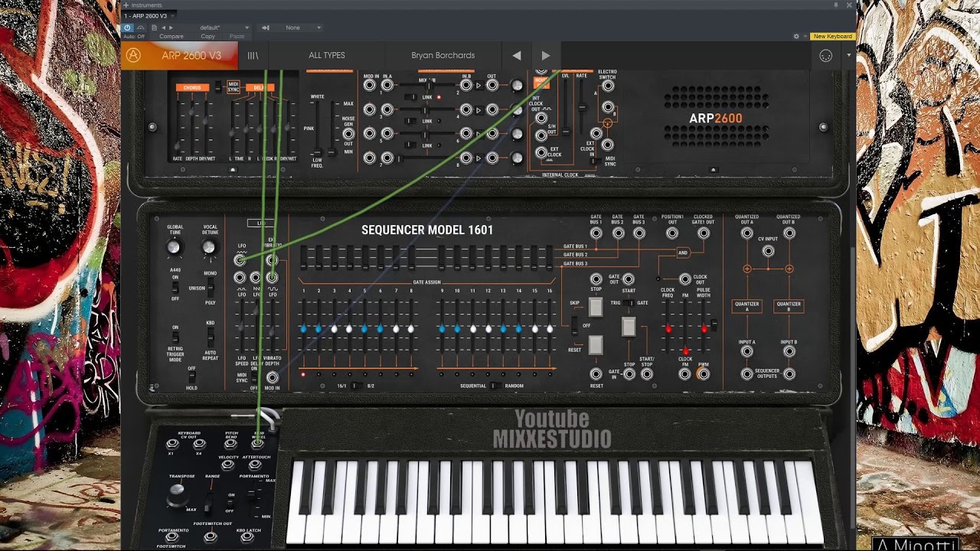Click the Paste button

click(237, 36)
